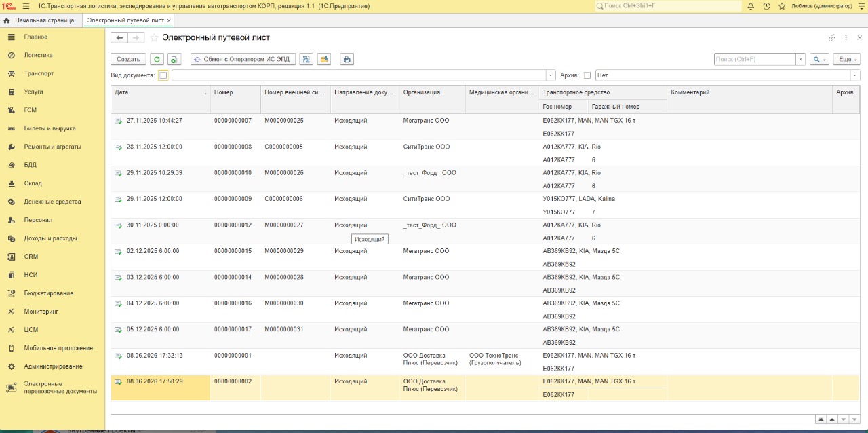Click the print icon in the toolbar
The image size is (868, 433).
click(x=347, y=60)
